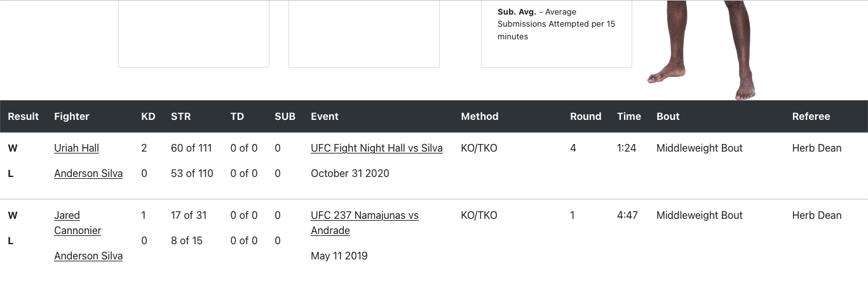Click the SUB column header

pos(285,116)
